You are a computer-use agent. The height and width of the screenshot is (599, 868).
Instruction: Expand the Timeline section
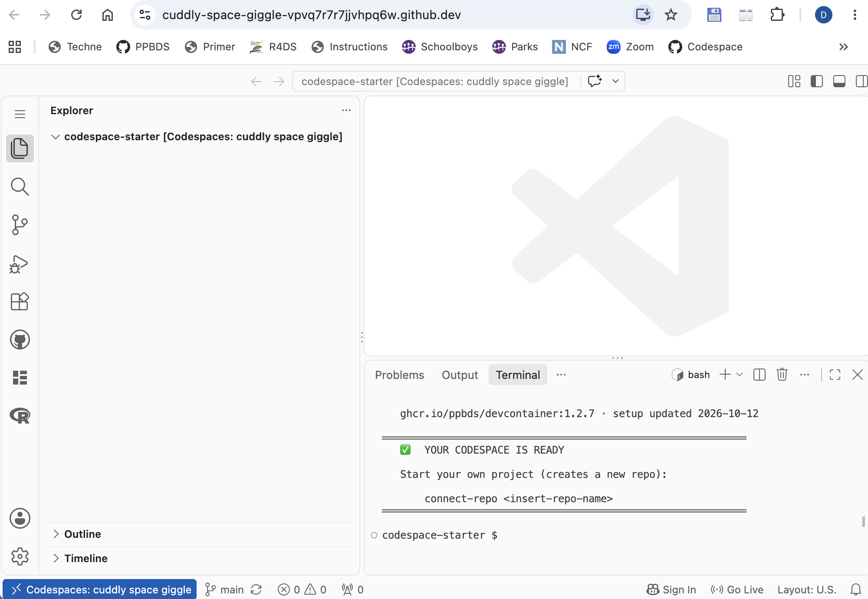pyautogui.click(x=56, y=558)
